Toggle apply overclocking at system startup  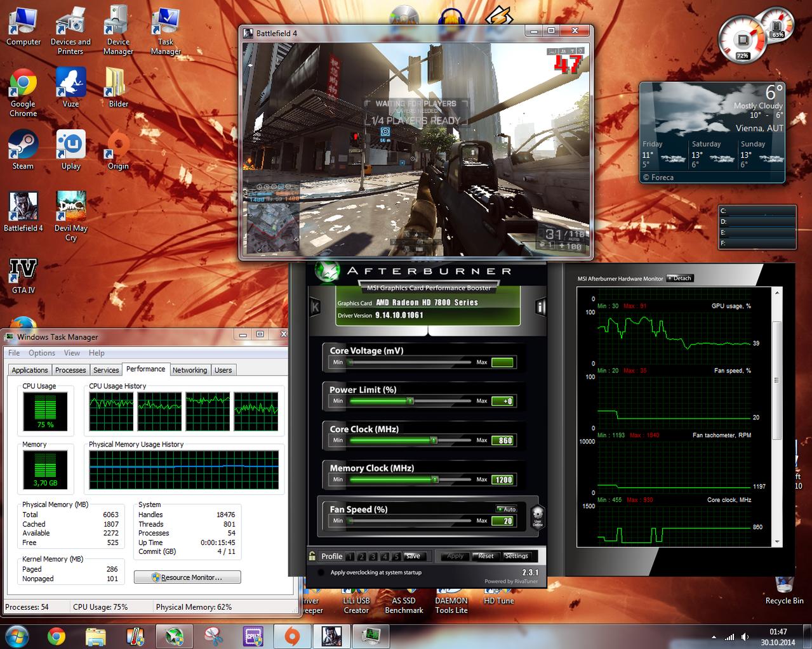pos(321,572)
